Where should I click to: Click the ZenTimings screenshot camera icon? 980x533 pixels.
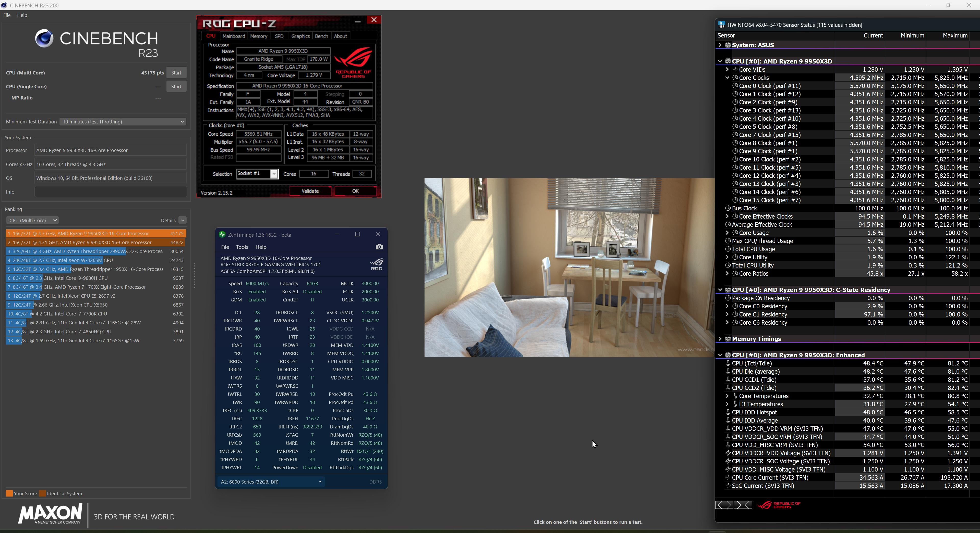pyautogui.click(x=379, y=247)
